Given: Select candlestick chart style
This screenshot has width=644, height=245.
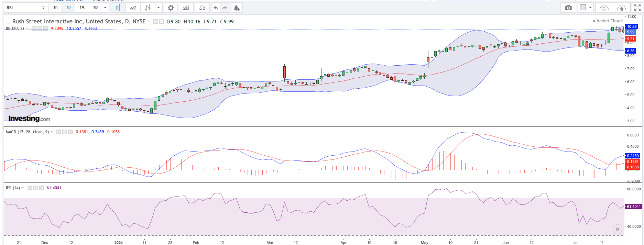Looking at the screenshot, I should 118,8.
